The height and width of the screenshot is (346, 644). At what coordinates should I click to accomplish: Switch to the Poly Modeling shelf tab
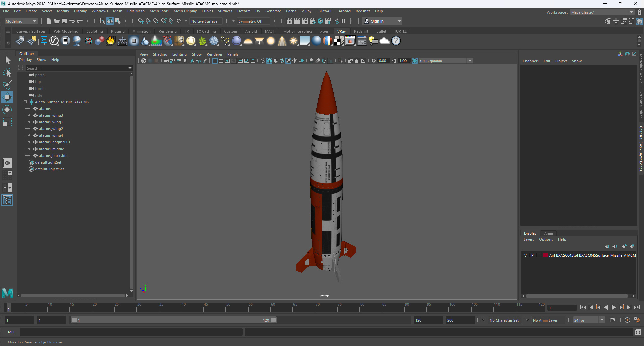[x=66, y=31]
